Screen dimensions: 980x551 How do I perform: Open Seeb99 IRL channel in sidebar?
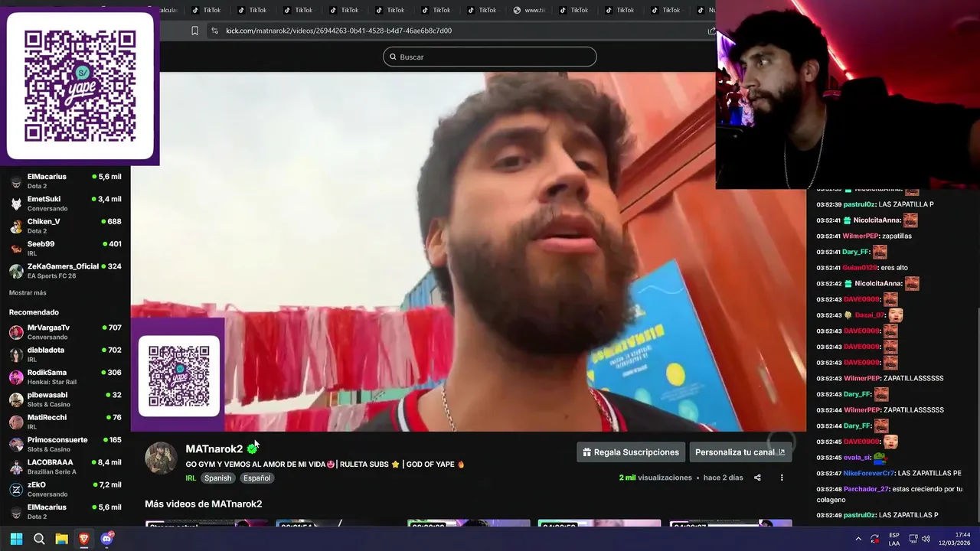coord(65,249)
